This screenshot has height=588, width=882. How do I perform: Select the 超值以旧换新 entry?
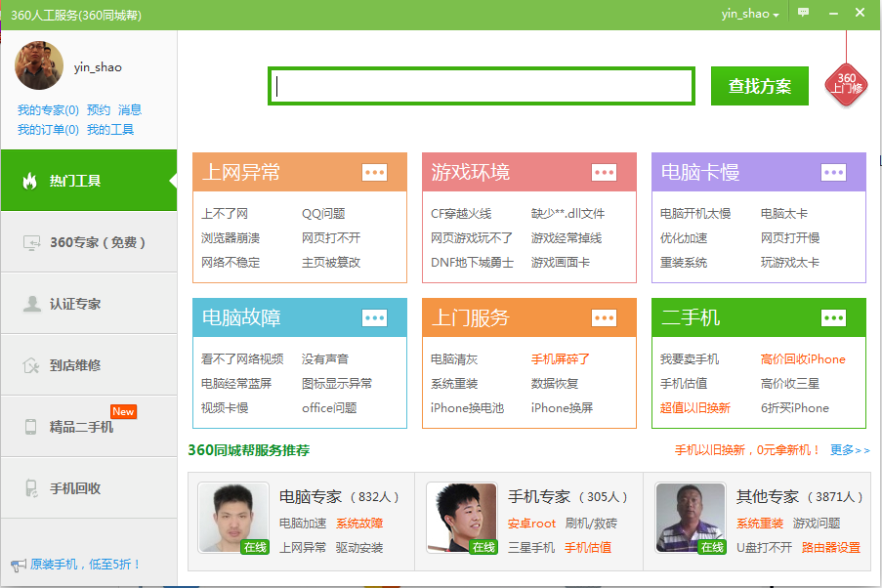(695, 408)
